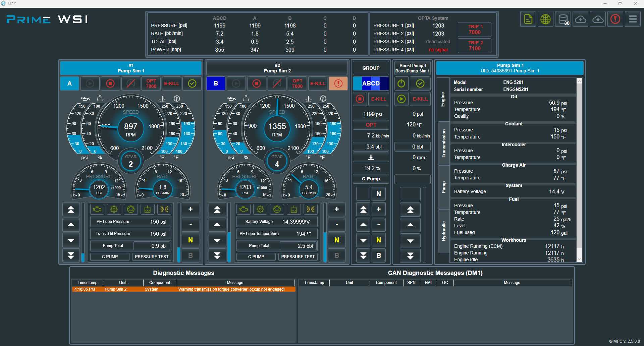This screenshot has height=346, width=644.
Task: Click double down arrow on Pump Sim 2
Action: (x=217, y=255)
